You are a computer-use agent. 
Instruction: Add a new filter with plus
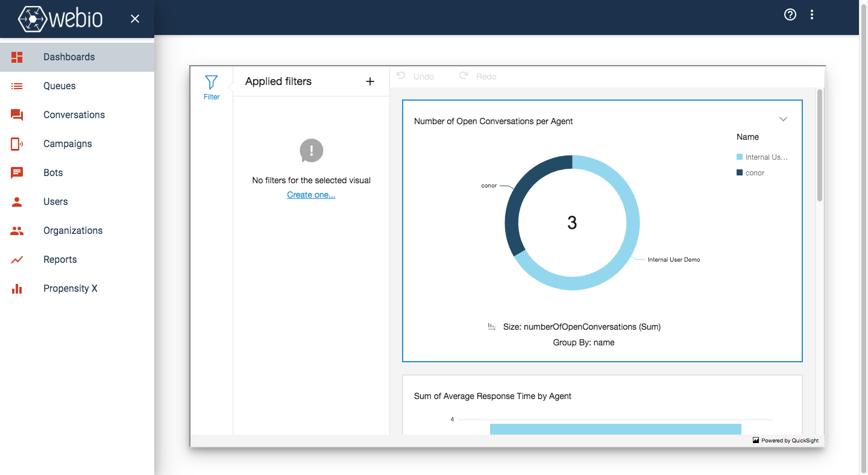(370, 81)
